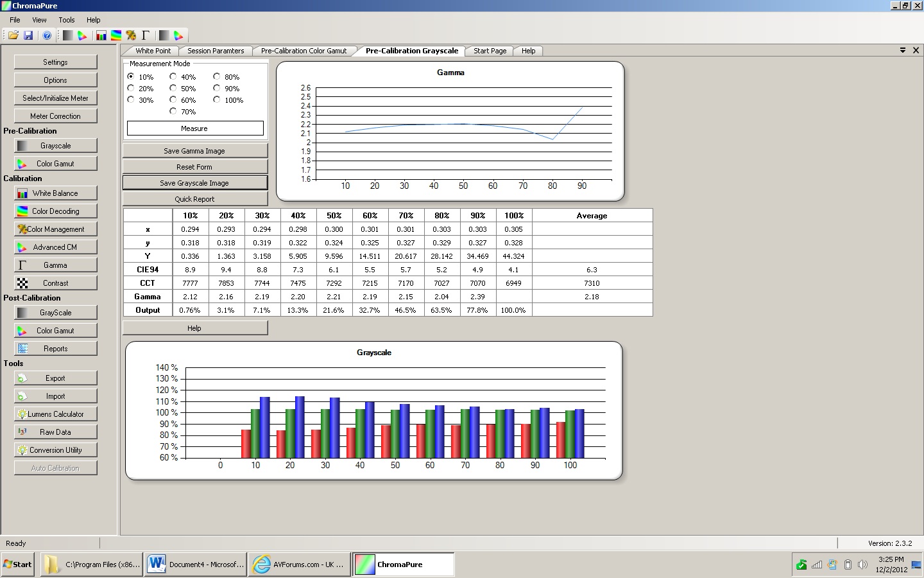This screenshot has width=924, height=578.
Task: Open the Conversion Utility tool
Action: click(x=56, y=450)
